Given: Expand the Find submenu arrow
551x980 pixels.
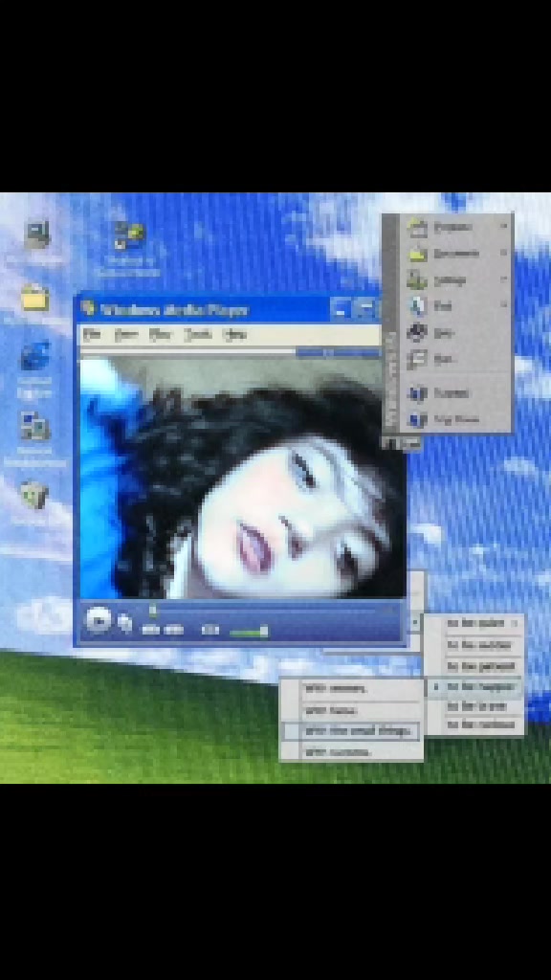Looking at the screenshot, I should tap(504, 305).
